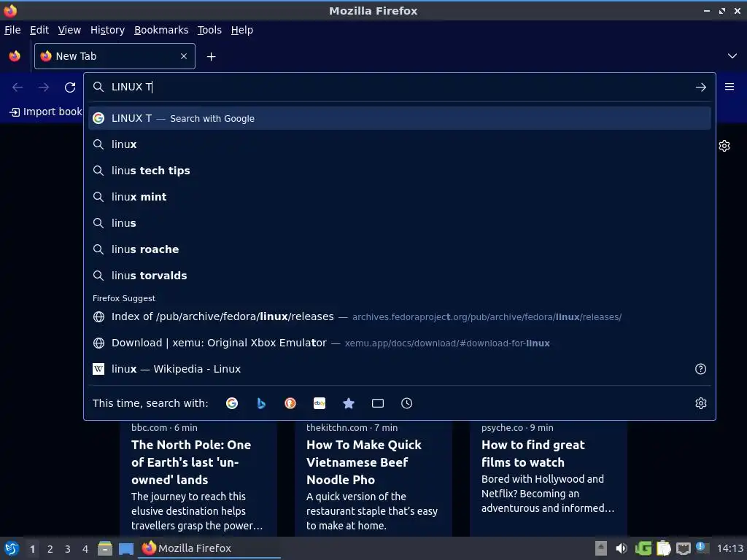Open a new tab with plus button
This screenshot has height=560, width=747.
[211, 57]
